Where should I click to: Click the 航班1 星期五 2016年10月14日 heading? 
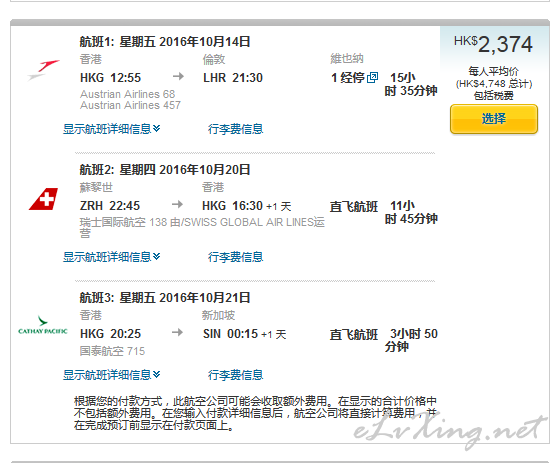pos(165,42)
